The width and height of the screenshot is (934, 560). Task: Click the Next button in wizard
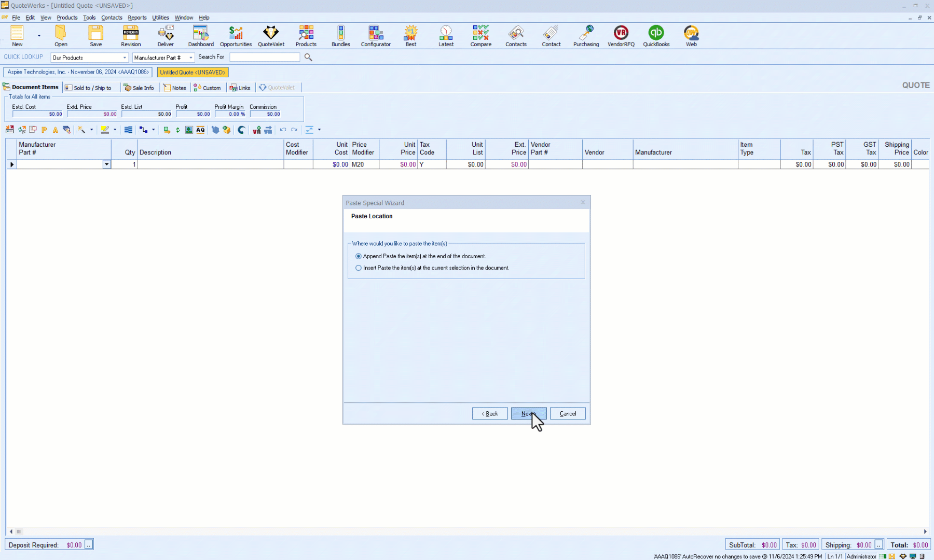tap(528, 414)
